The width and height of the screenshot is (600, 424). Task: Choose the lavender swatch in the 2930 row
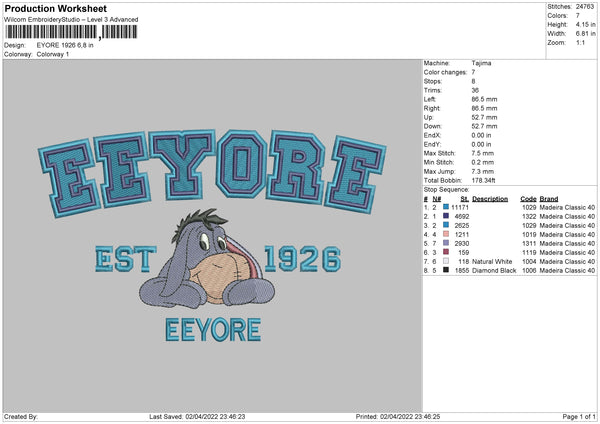446,243
